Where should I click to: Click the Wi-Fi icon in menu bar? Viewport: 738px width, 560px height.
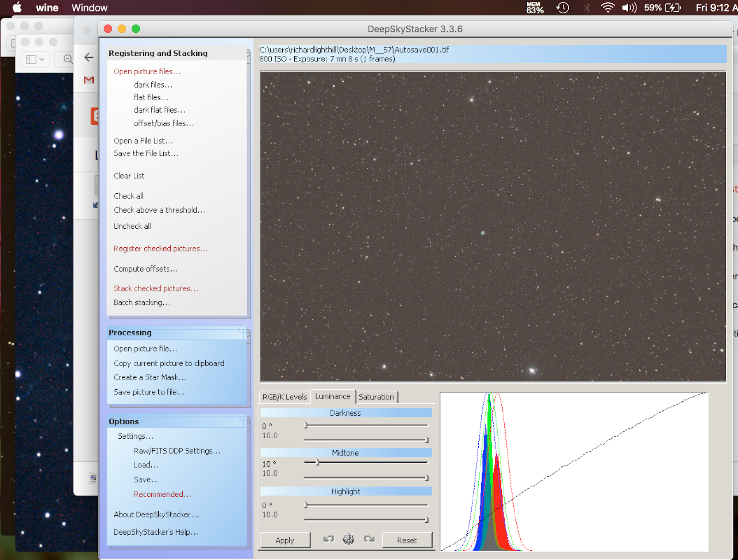coord(607,8)
